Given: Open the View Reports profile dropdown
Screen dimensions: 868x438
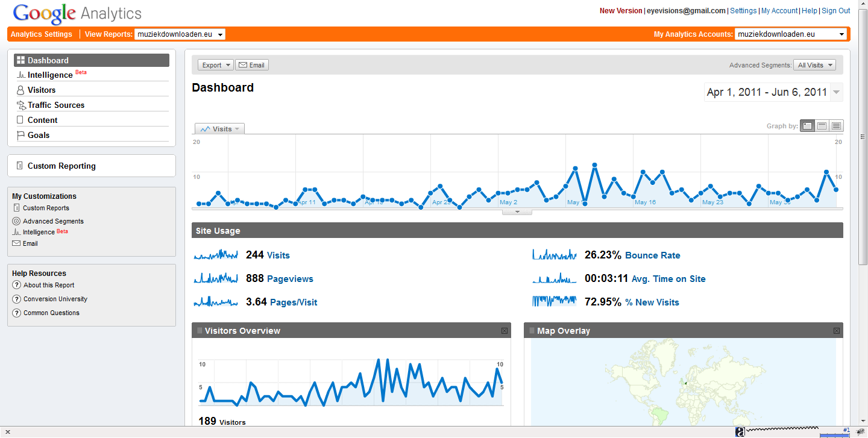Looking at the screenshot, I should 180,34.
